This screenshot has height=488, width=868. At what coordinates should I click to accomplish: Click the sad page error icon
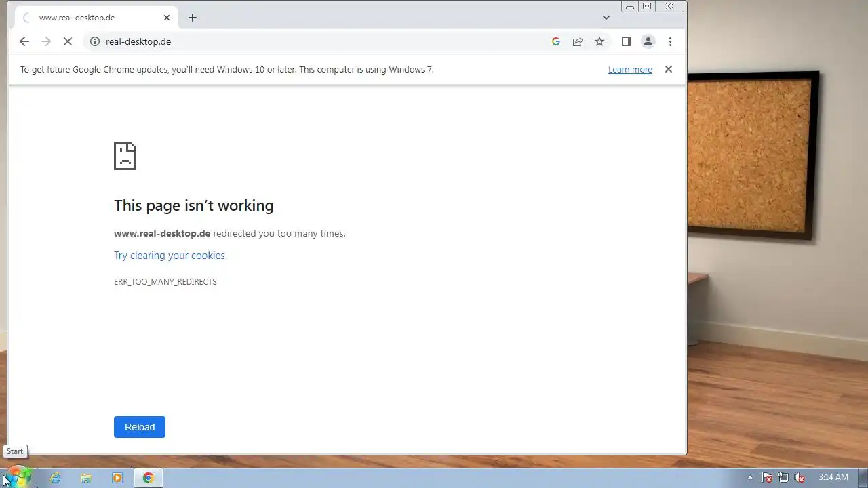[125, 156]
